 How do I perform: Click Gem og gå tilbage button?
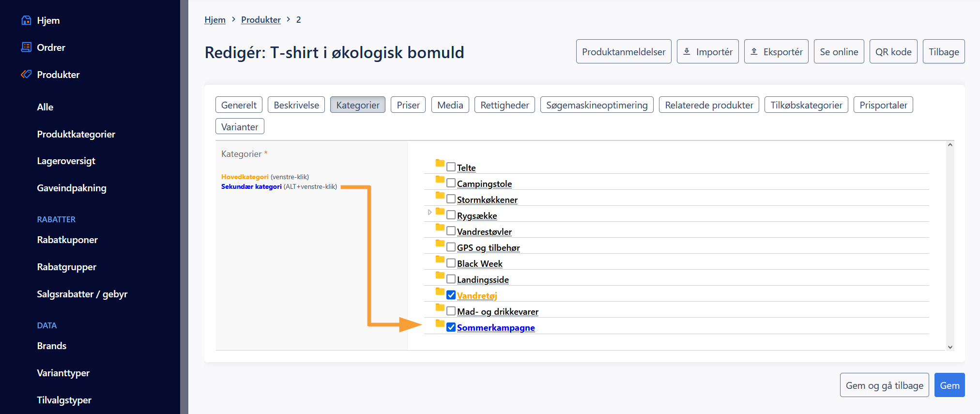click(884, 385)
